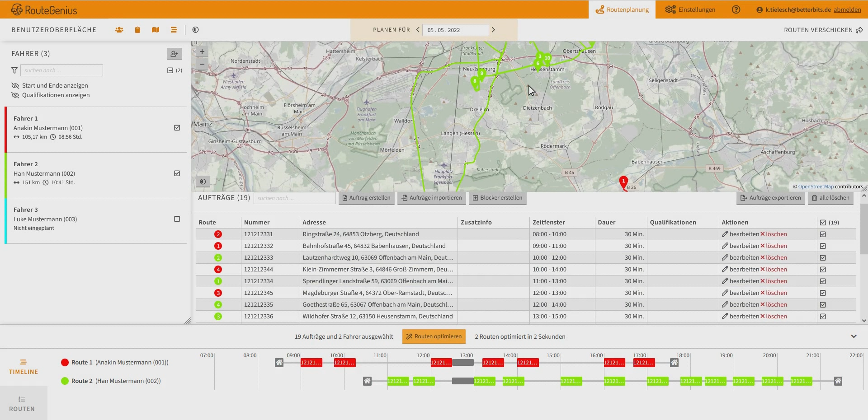868x420 pixels.
Task: Select all orders via the header checkbox (19)
Action: click(823, 222)
